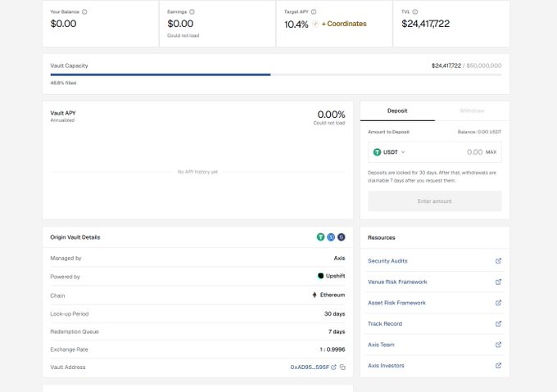Click the Your Balance info icon
557x392 pixels.
tap(84, 11)
